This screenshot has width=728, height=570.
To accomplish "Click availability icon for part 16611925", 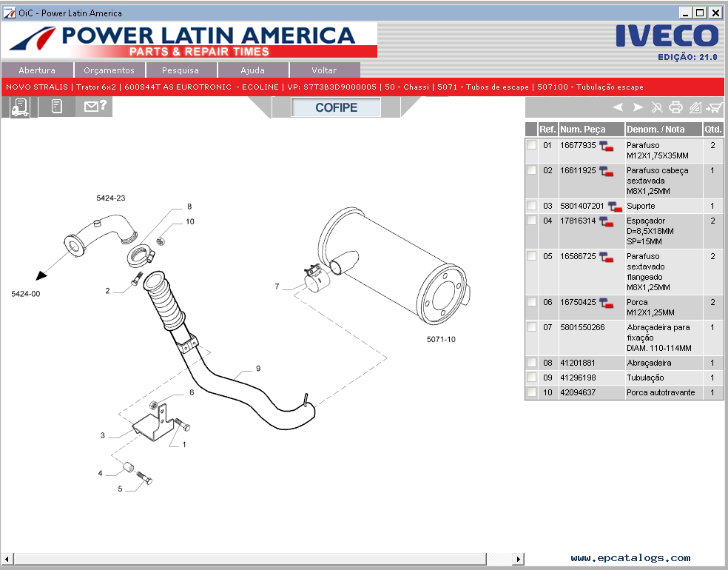I will [x=606, y=171].
